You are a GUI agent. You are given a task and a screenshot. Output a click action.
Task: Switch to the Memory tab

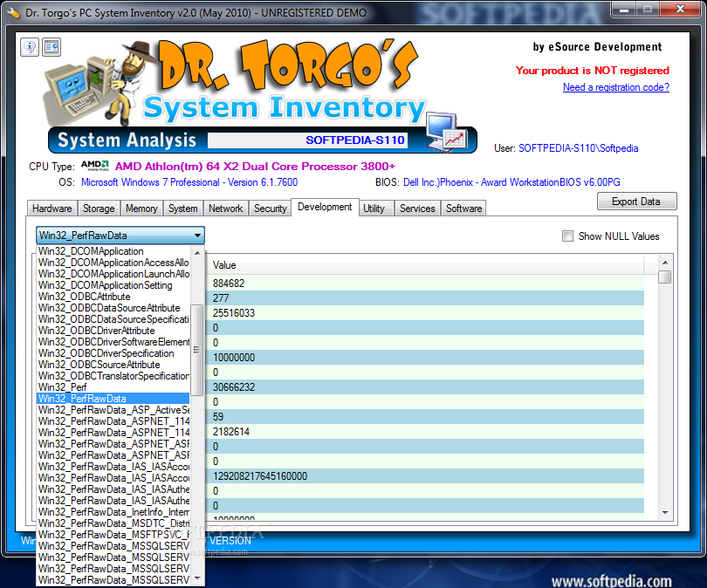point(141,209)
